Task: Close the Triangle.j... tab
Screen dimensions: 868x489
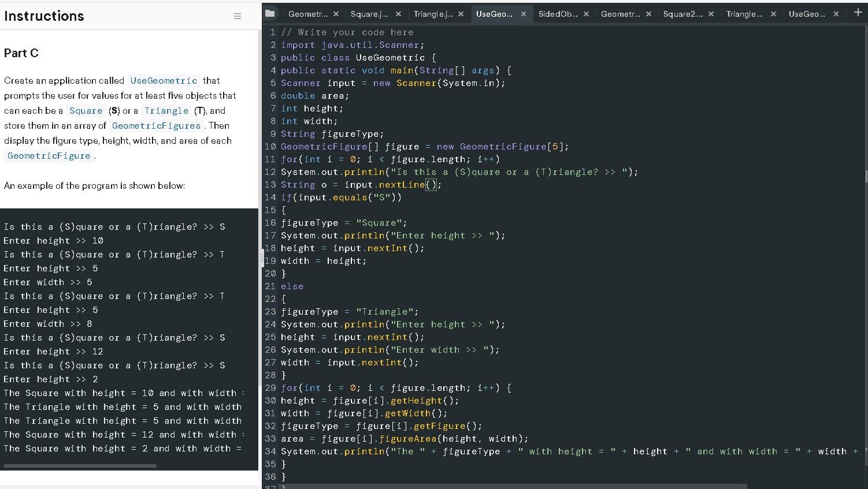Action: click(461, 14)
